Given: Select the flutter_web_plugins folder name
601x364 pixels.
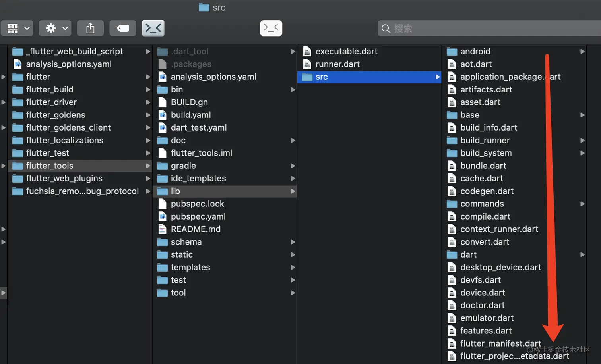Looking at the screenshot, I should pyautogui.click(x=64, y=179).
